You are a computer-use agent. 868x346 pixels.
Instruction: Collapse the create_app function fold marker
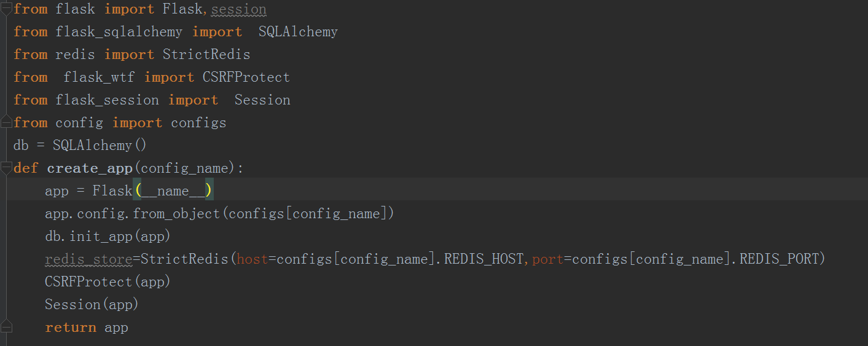click(x=6, y=168)
